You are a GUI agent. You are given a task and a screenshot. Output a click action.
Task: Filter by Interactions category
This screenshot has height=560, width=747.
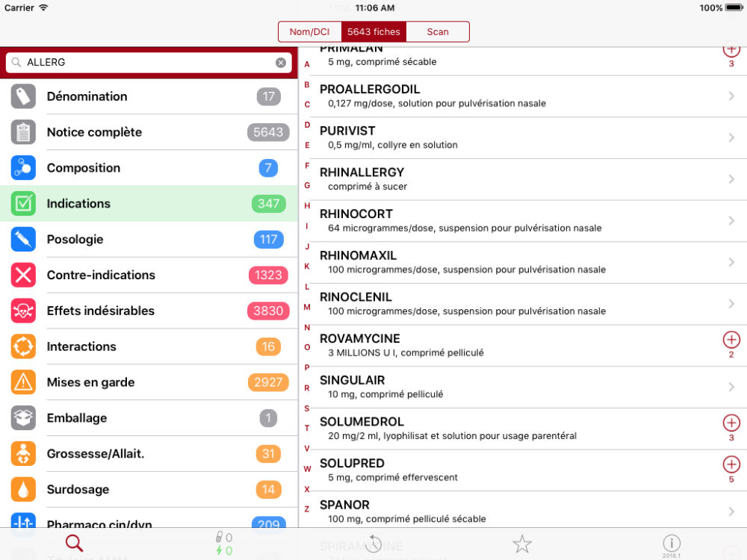(149, 346)
